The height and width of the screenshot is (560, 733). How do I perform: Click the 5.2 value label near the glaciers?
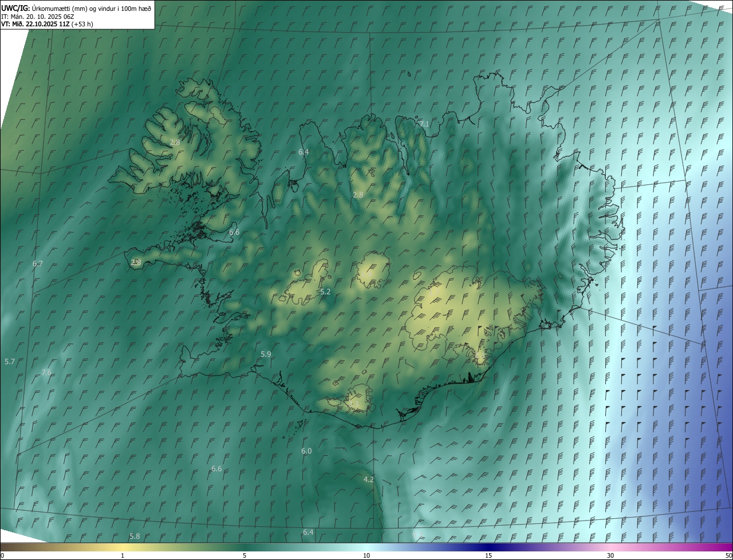point(325,291)
